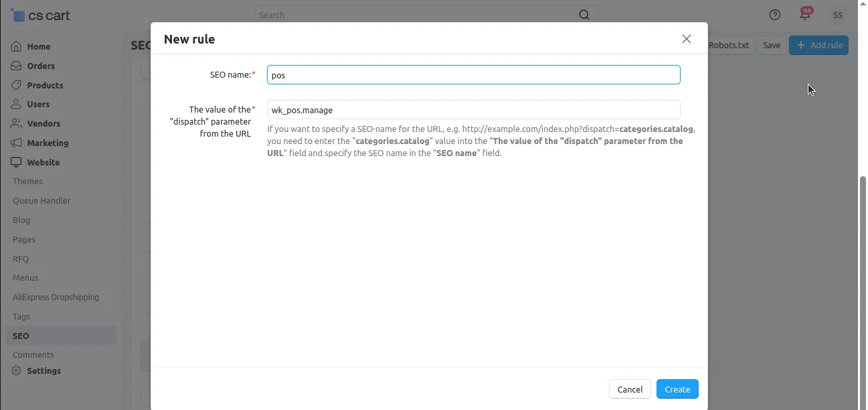The width and height of the screenshot is (868, 410).
Task: Click the dispatch parameter value field
Action: click(473, 110)
